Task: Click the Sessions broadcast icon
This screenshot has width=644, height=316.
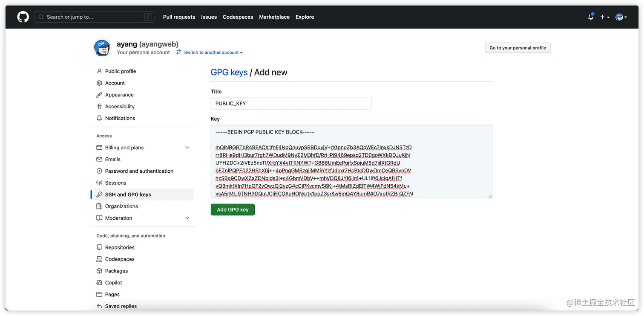Action: pos(99,183)
